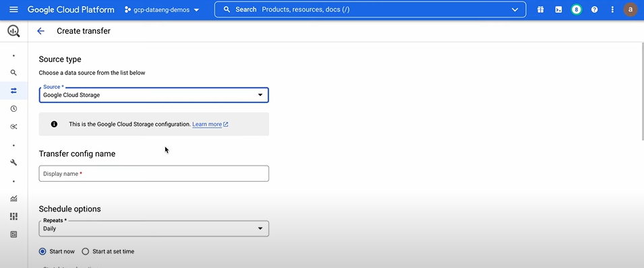This screenshot has height=268, width=644.
Task: Open the notifications badge showing 8
Action: 577,9
